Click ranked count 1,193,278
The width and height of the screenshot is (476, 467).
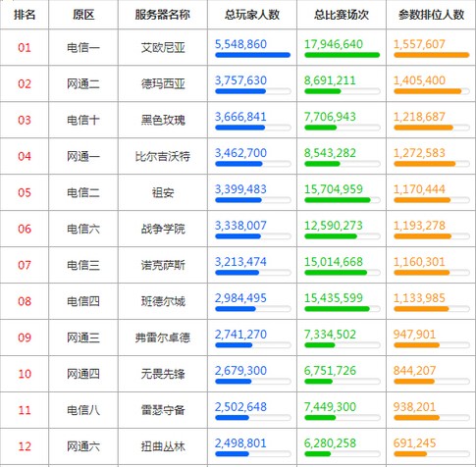pos(419,226)
